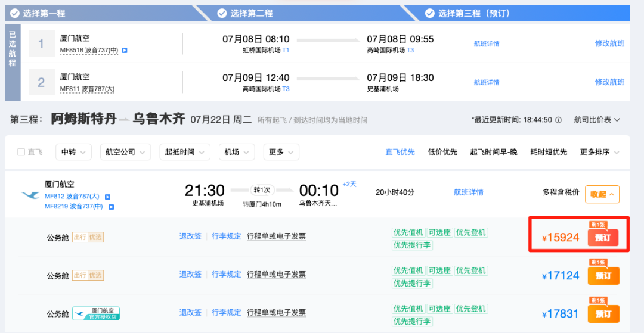Click 预订 button for the ¥17124 fare

[603, 276]
